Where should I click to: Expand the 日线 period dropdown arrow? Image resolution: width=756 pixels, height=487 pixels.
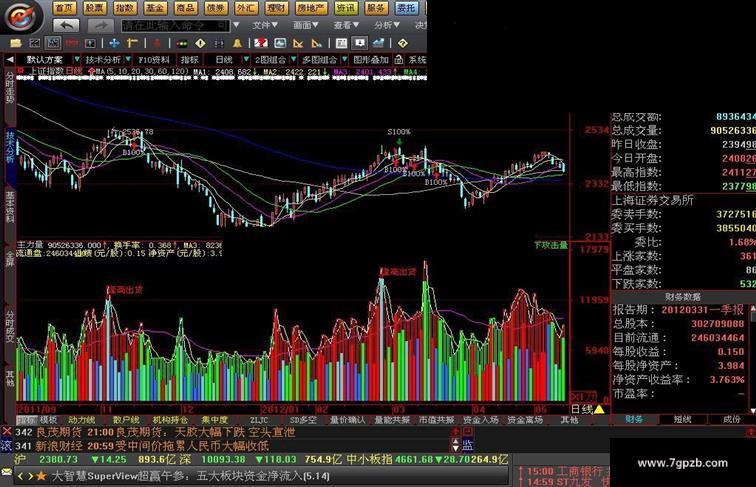246,60
